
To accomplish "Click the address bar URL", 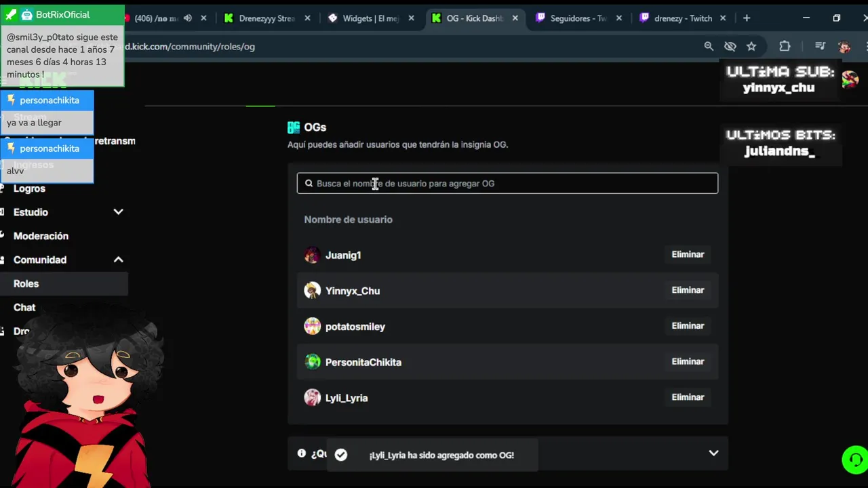I will [x=190, y=46].
